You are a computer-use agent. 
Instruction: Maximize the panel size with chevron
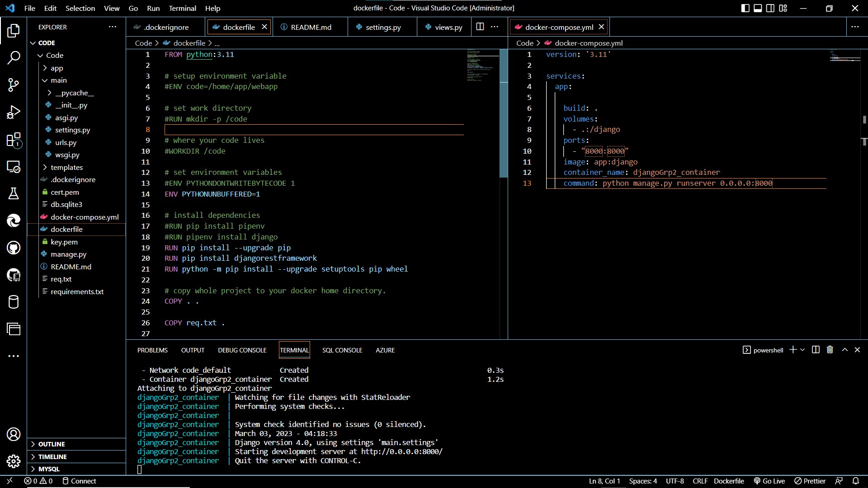pos(844,350)
